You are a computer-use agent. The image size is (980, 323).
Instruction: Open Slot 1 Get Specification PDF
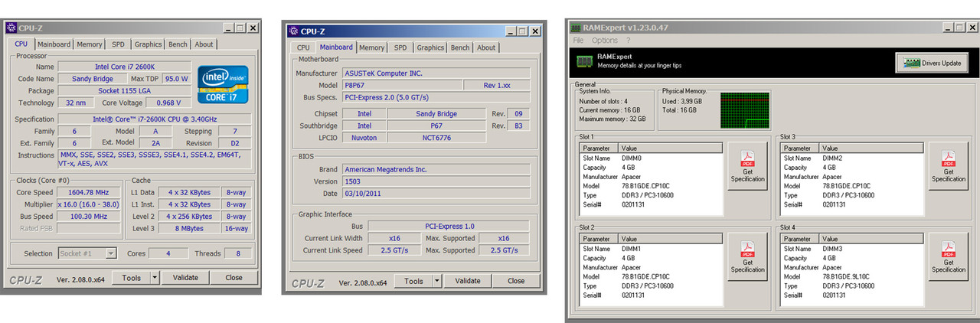coord(747,166)
